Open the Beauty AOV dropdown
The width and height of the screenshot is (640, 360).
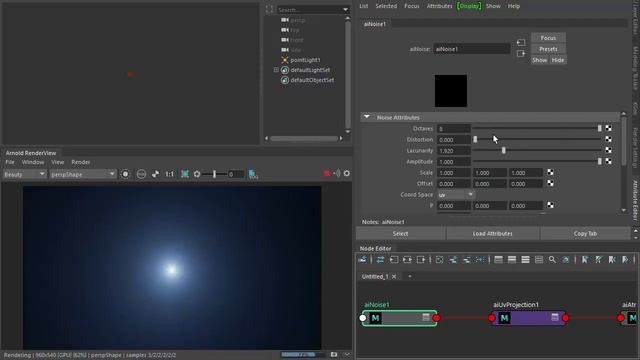tap(24, 174)
